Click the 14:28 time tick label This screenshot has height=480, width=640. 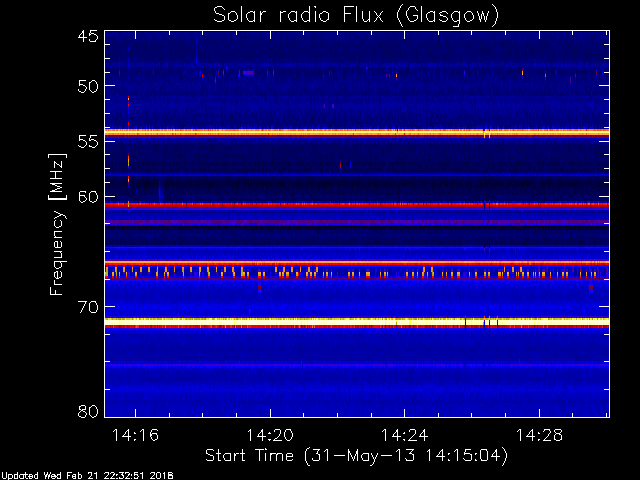click(x=540, y=435)
